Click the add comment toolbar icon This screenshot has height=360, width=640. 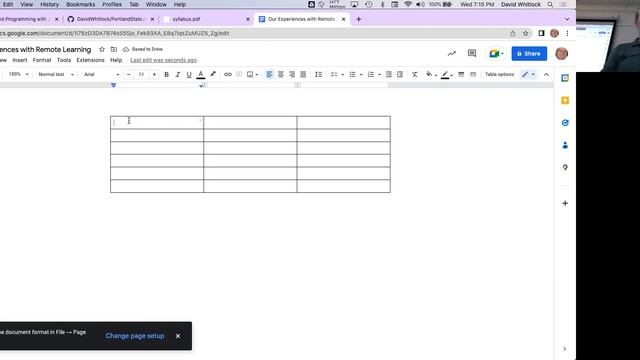point(239,74)
